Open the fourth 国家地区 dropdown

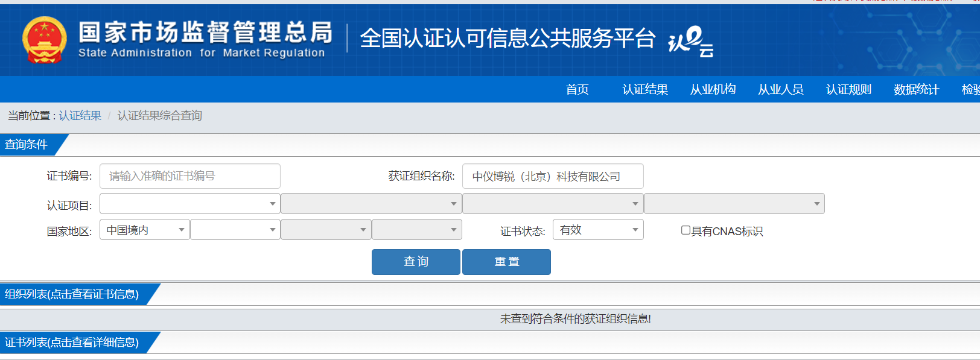(417, 230)
